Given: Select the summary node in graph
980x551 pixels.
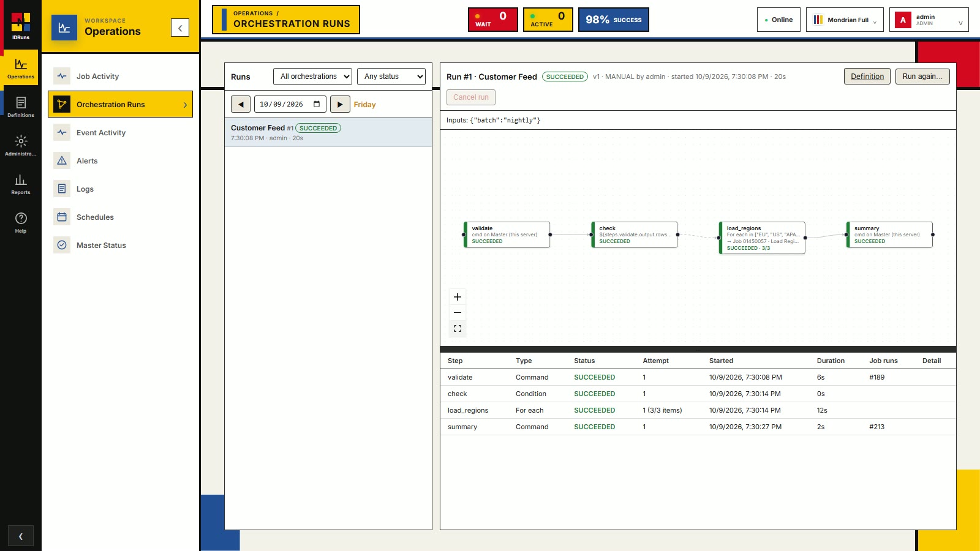Looking at the screenshot, I should pyautogui.click(x=889, y=234).
